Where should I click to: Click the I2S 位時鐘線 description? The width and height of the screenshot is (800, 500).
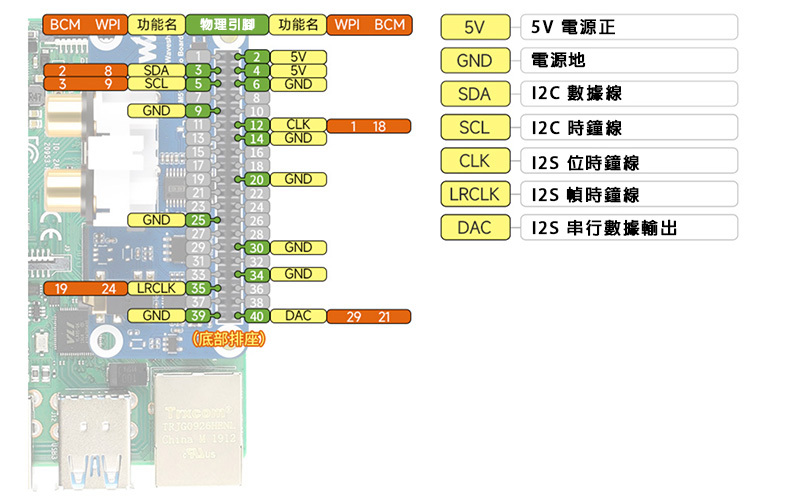tap(629, 161)
